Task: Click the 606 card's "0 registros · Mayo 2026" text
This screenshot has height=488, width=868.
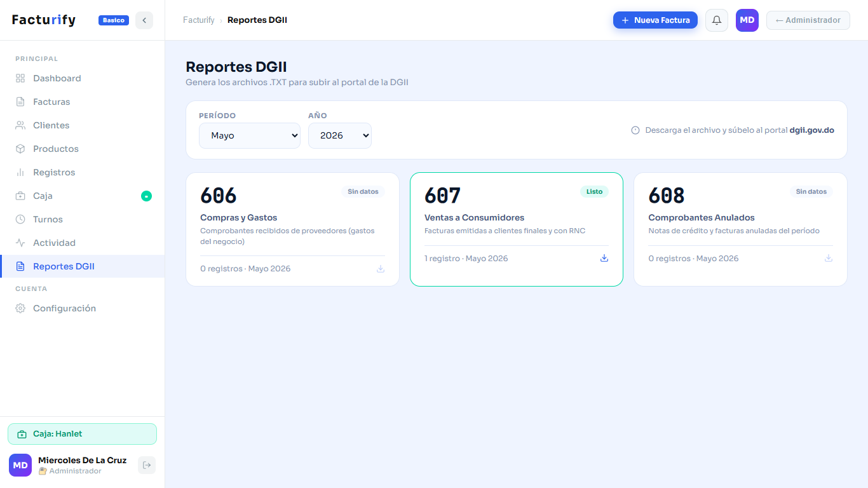Action: click(245, 269)
